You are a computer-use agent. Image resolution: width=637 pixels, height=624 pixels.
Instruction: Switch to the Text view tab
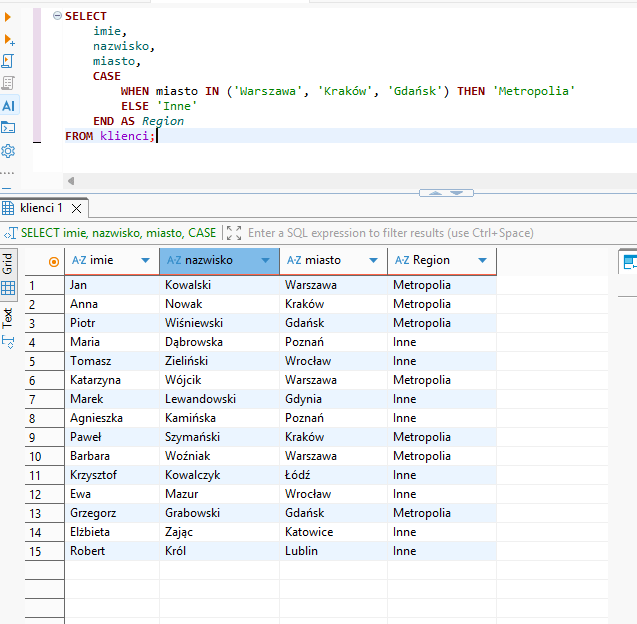(x=8, y=318)
